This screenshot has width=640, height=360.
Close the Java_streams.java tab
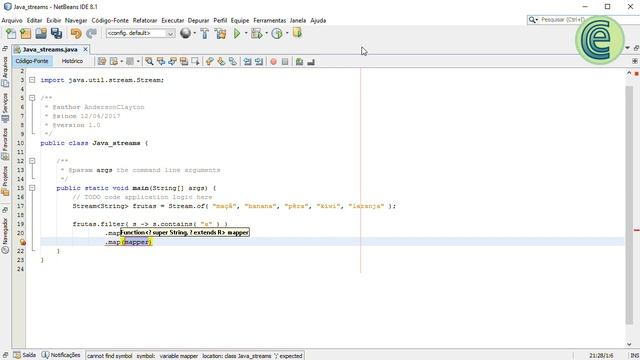(x=85, y=49)
